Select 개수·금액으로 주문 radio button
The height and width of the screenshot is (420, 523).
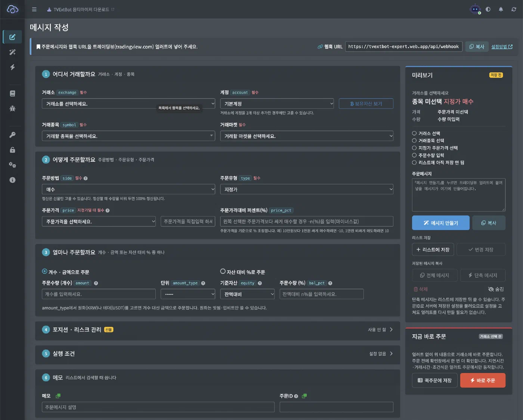[x=45, y=272]
